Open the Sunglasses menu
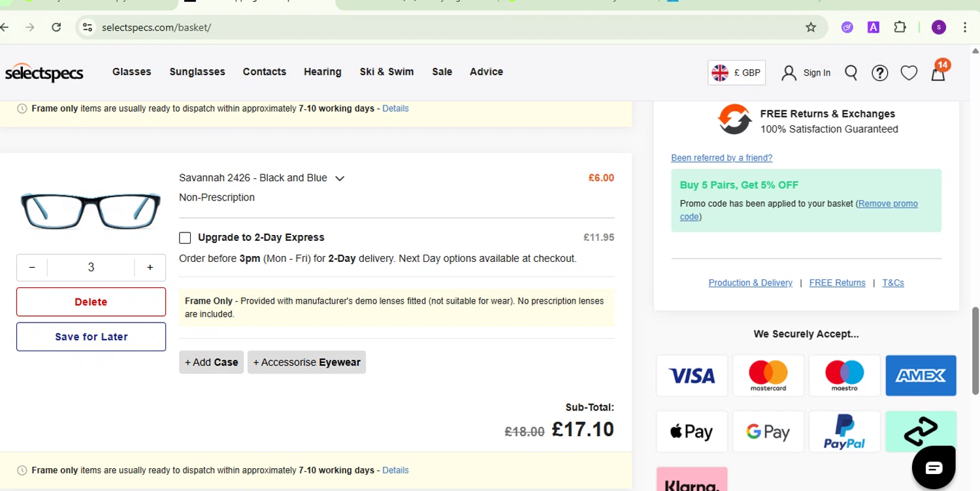 point(197,72)
